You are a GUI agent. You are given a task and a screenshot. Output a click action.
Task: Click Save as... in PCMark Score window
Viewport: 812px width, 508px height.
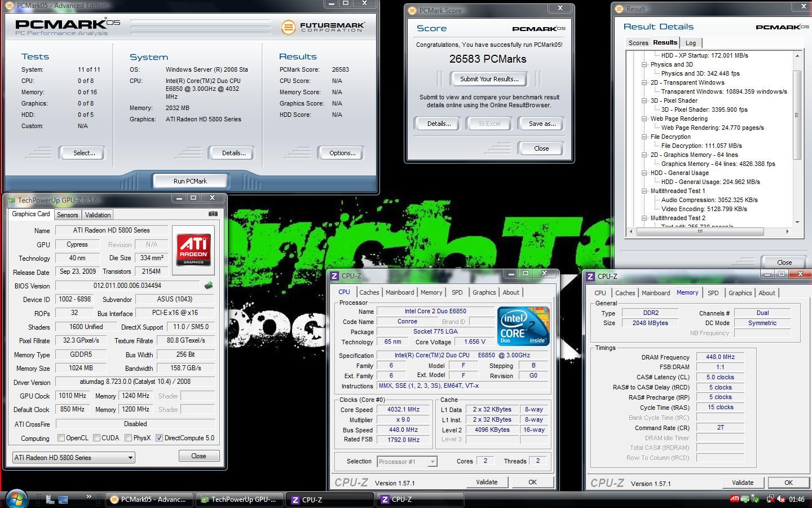tap(542, 124)
